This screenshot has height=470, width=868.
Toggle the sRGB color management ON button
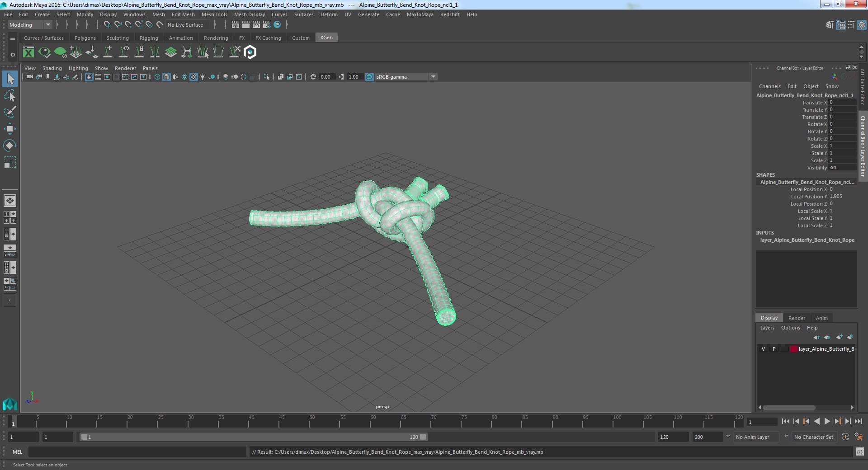click(369, 77)
